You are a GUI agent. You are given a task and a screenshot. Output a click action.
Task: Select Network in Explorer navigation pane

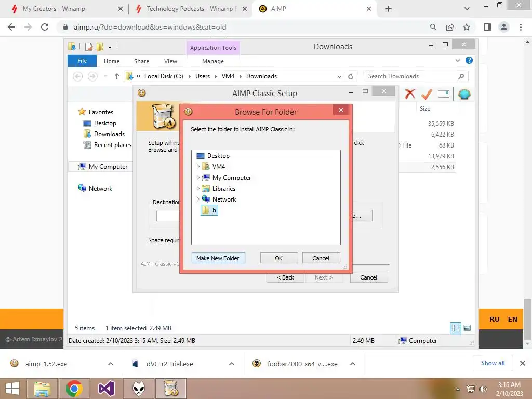pos(100,188)
